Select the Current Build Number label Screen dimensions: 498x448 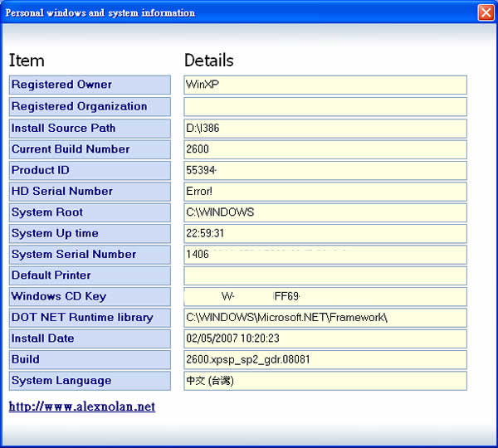[x=90, y=149]
